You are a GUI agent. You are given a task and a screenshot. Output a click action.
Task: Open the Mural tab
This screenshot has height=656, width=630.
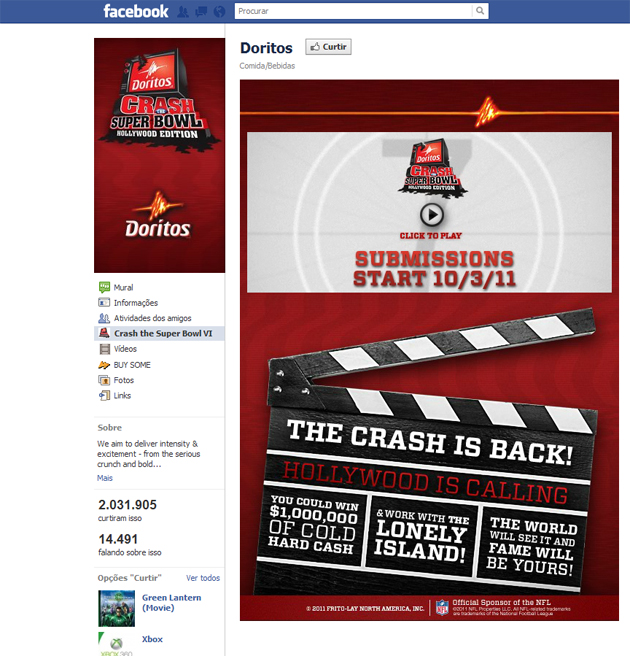coord(123,287)
